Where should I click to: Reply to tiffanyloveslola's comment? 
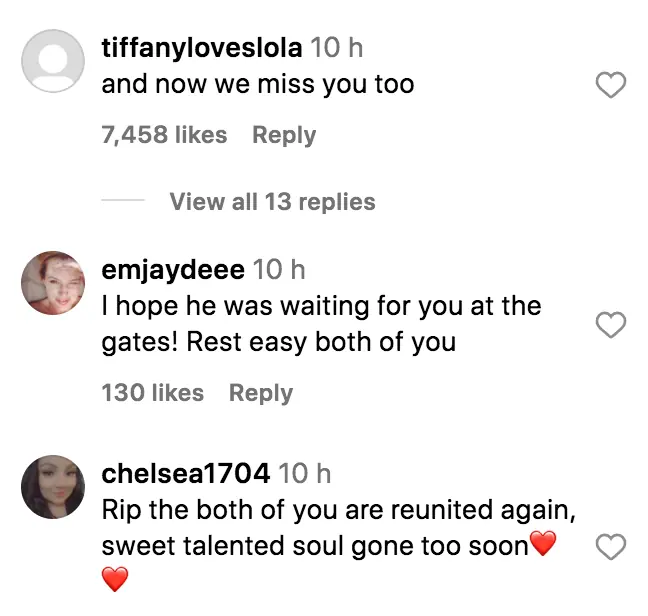284,135
